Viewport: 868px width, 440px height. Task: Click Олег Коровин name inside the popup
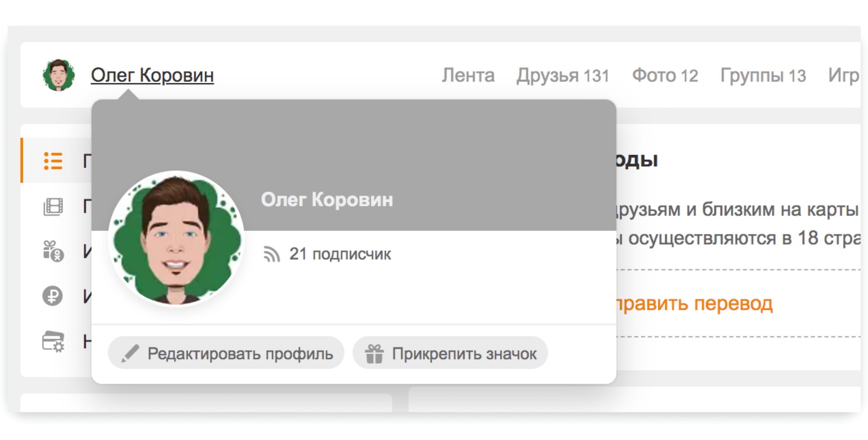pyautogui.click(x=327, y=199)
